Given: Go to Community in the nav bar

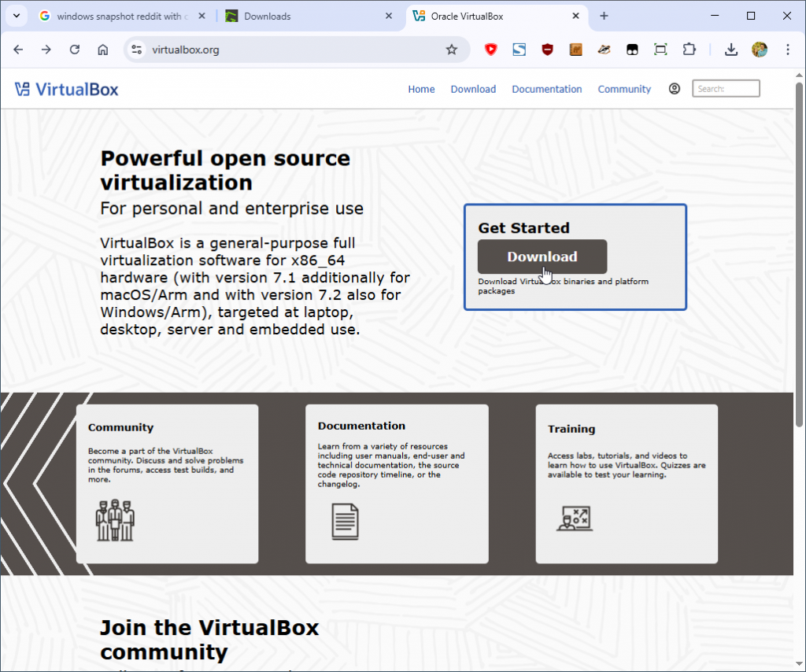Looking at the screenshot, I should [x=624, y=89].
